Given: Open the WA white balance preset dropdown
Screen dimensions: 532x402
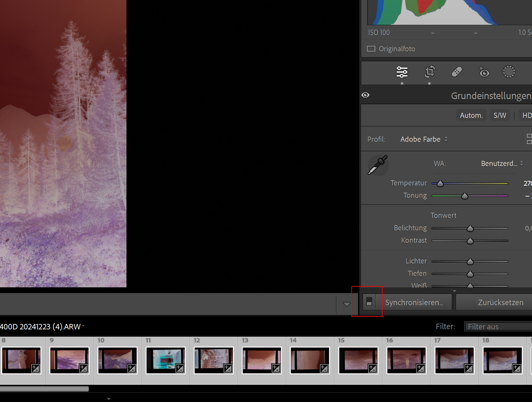Looking at the screenshot, I should [x=502, y=163].
